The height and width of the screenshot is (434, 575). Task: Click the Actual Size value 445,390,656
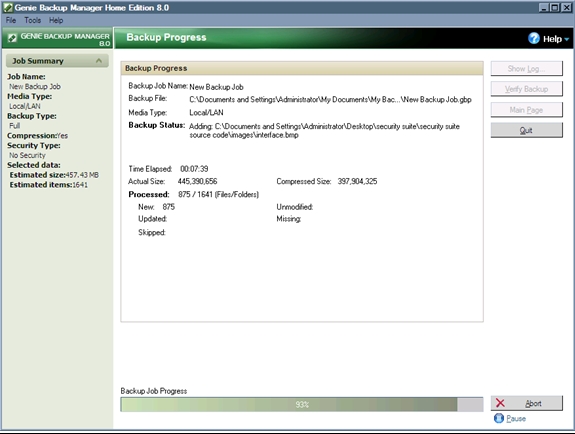point(197,181)
